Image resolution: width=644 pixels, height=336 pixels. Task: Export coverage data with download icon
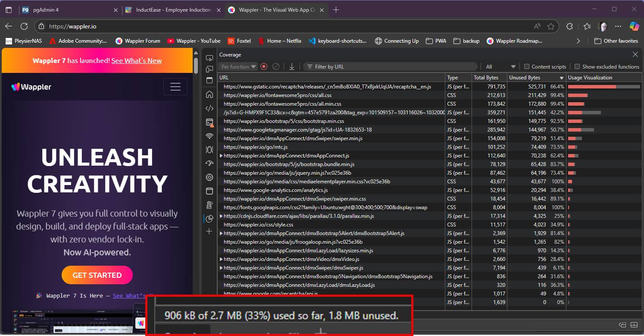292,66
